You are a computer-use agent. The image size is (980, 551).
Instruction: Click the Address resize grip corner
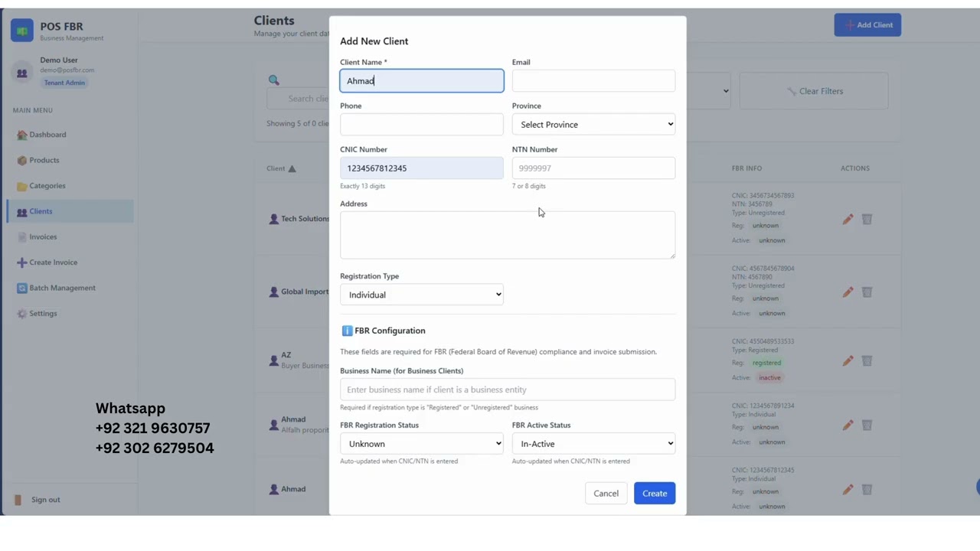coord(672,256)
